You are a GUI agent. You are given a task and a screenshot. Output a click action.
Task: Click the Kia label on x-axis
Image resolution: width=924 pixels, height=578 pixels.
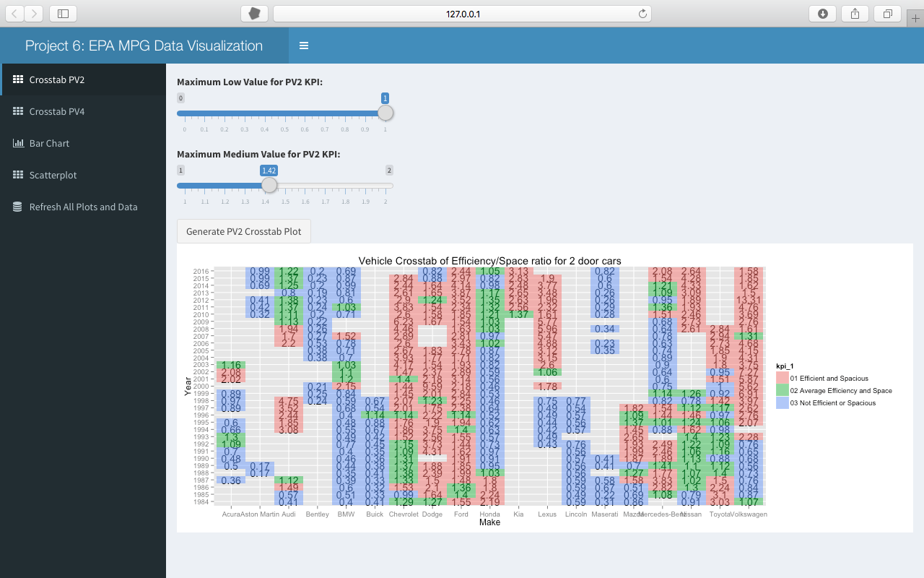click(518, 514)
